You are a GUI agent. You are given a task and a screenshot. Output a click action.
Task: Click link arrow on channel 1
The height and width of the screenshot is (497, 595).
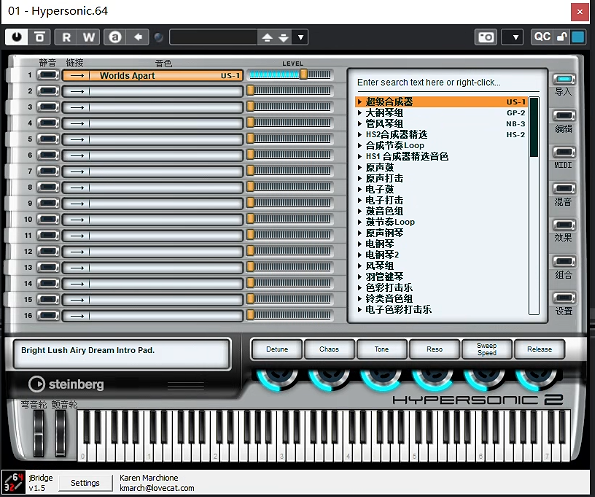(x=77, y=75)
